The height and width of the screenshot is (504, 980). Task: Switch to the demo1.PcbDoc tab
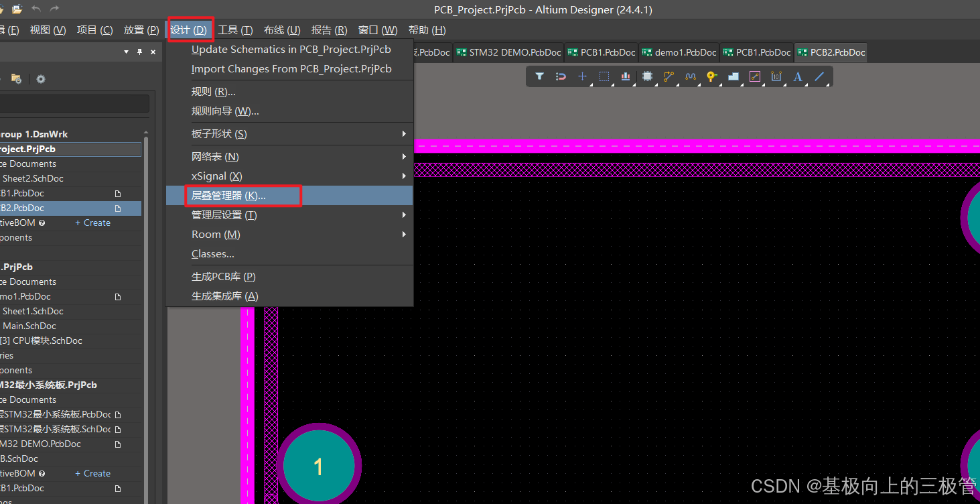(x=679, y=52)
